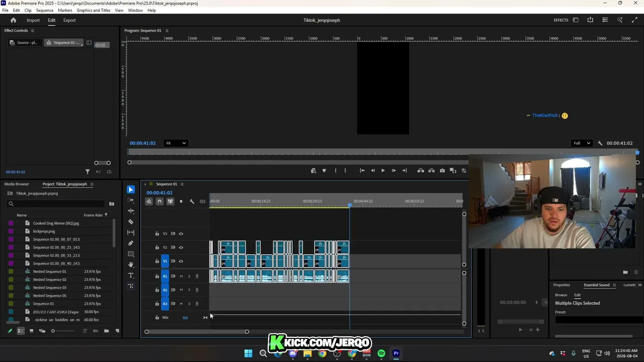Viewport: 644px width, 362px height.
Task: Select the Ripple Edit tool
Action: click(x=131, y=211)
